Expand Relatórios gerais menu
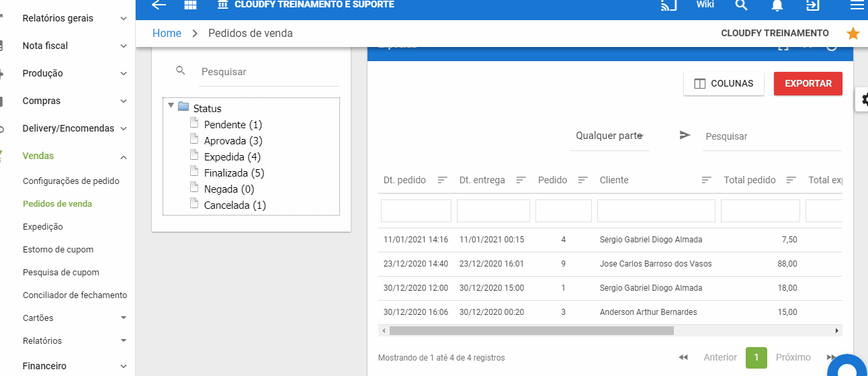The height and width of the screenshot is (376, 868). 124,19
